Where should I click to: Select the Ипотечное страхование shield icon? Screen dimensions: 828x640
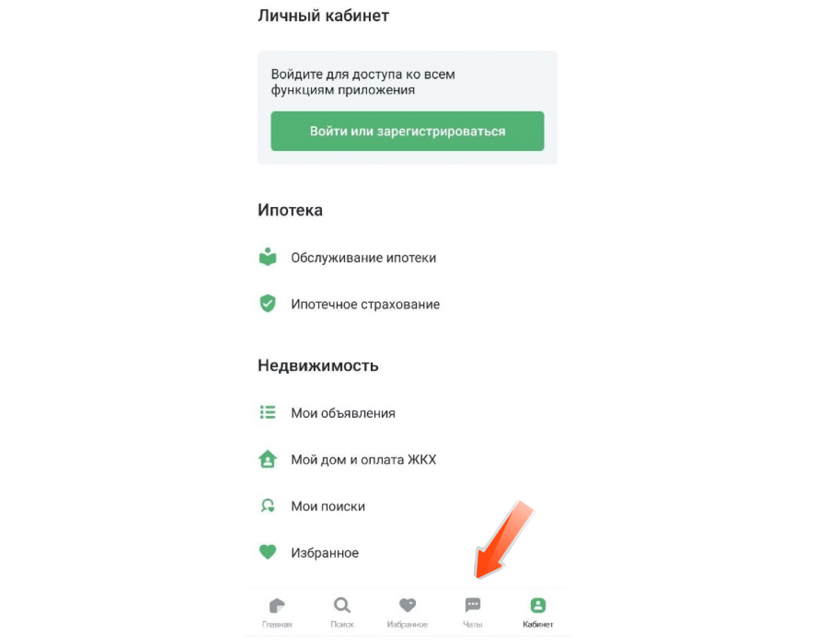pyautogui.click(x=268, y=304)
